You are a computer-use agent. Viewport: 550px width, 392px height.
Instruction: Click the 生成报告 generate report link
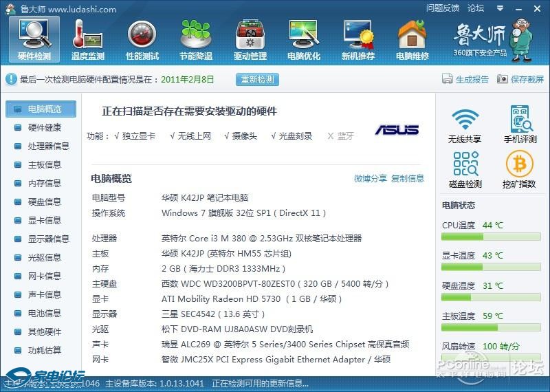pyautogui.click(x=466, y=79)
